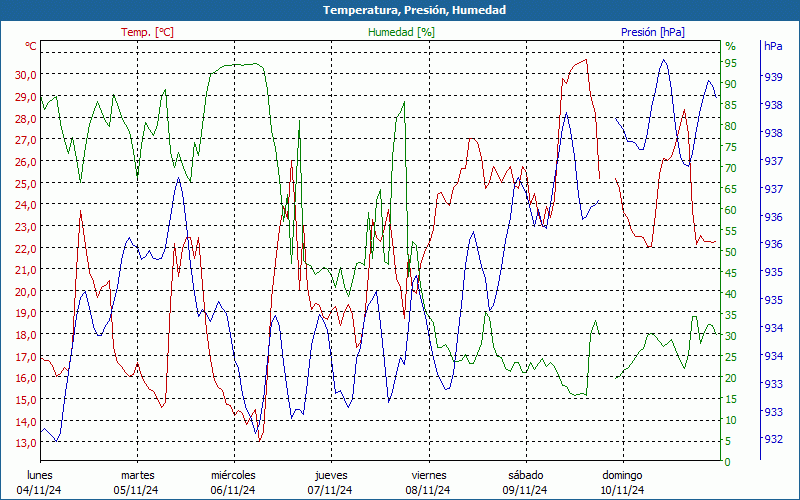Click the "25,0" temperature axis value
Viewport: 800px width, 500px height.
26,183
